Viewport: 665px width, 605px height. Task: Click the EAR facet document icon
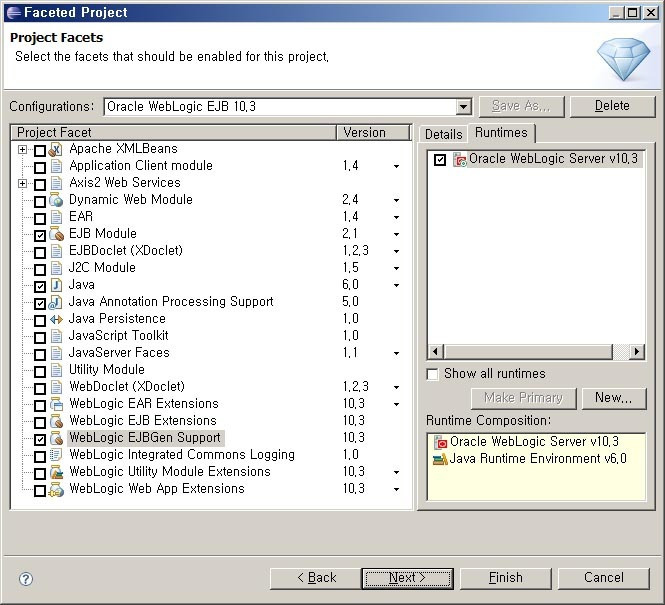[x=56, y=217]
